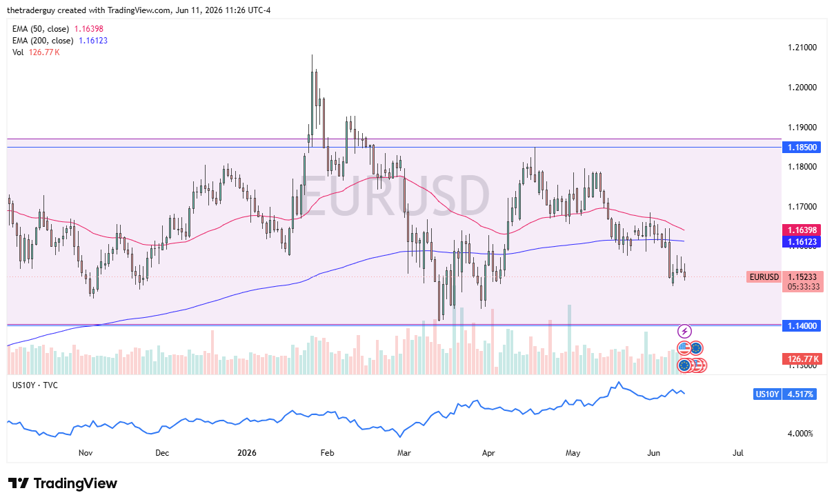This screenshot has width=834, height=504.
Task: Click the 1.16398 value beside EMA 50
Action: pyautogui.click(x=90, y=29)
